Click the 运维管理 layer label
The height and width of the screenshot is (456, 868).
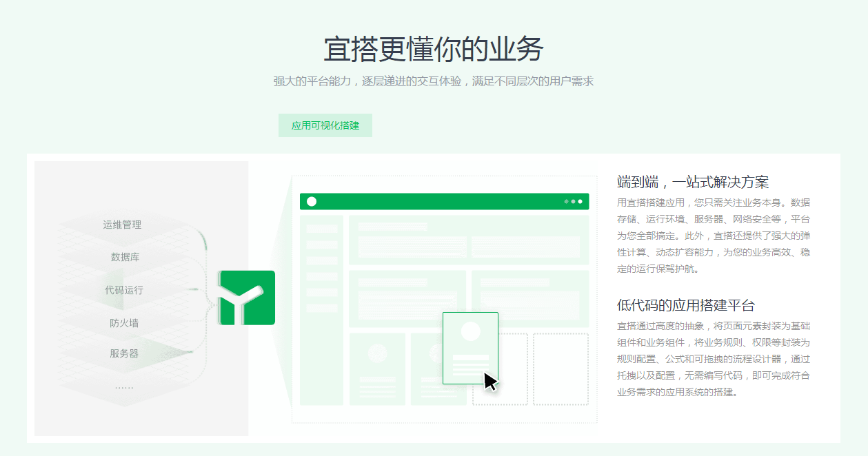click(x=123, y=225)
